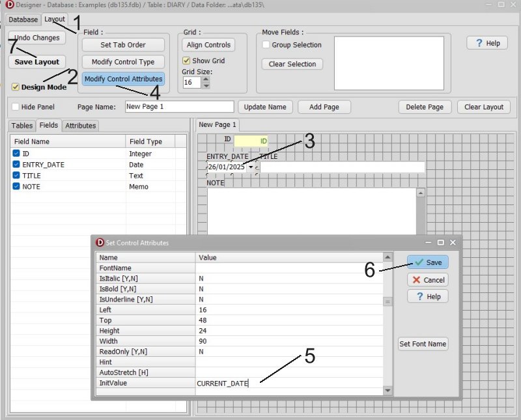
Task: Click the yellow ID field on layout
Action: [x=251, y=141]
